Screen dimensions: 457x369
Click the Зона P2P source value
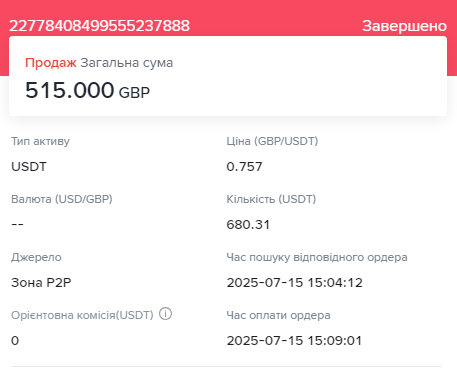point(41,282)
